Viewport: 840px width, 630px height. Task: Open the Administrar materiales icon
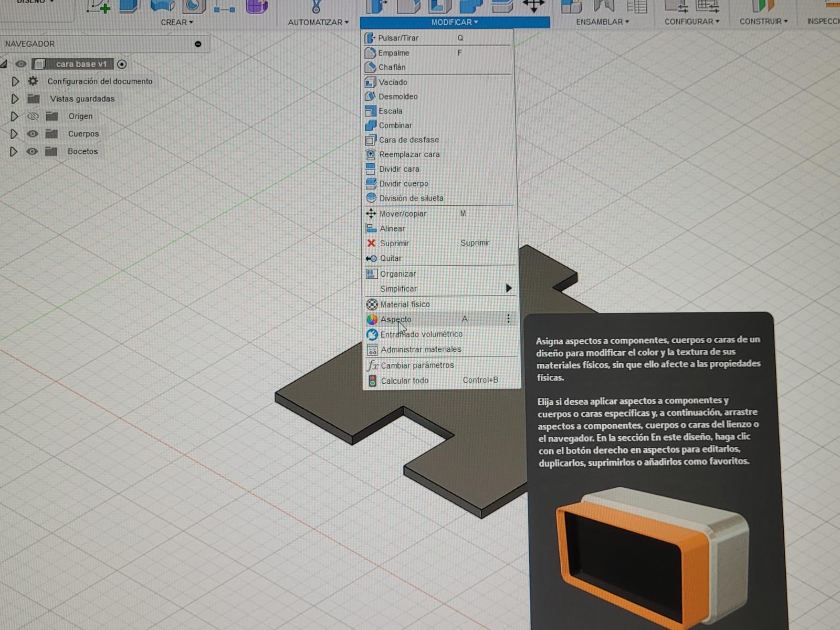pos(372,350)
